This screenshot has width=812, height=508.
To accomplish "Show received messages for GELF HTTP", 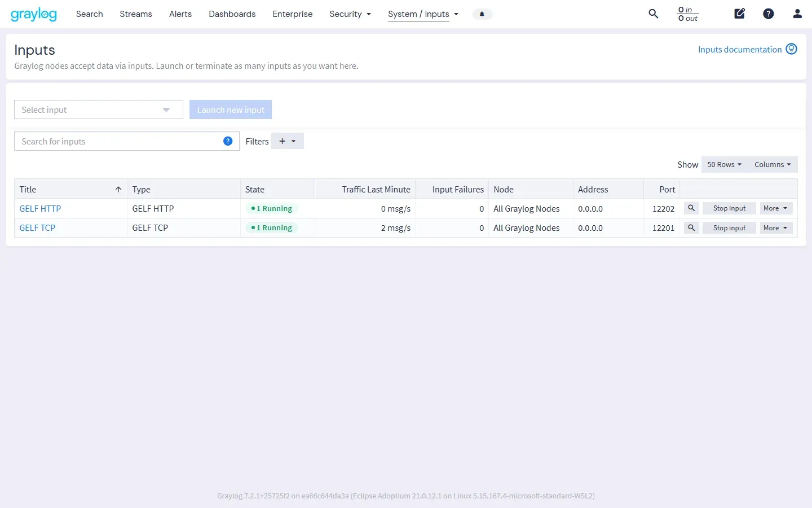I will (691, 208).
